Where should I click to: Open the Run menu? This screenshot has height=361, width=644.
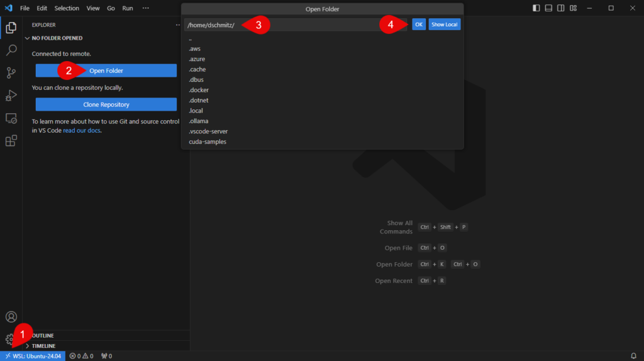(128, 8)
